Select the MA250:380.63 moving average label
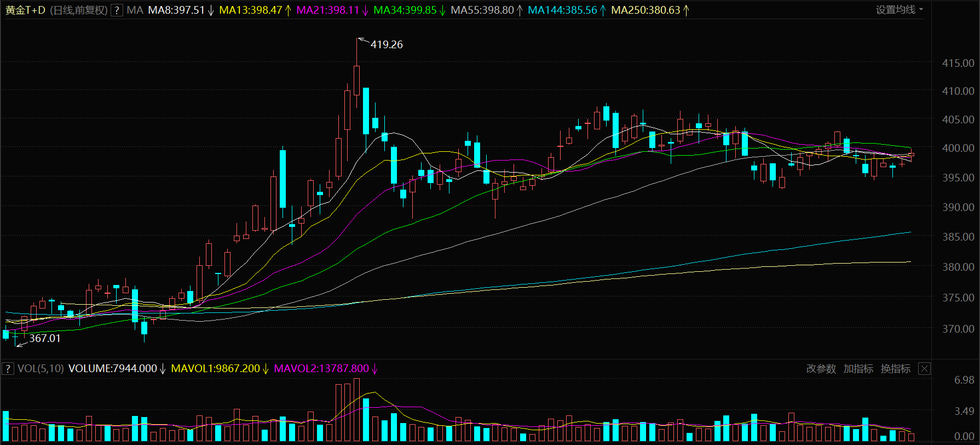 point(646,10)
